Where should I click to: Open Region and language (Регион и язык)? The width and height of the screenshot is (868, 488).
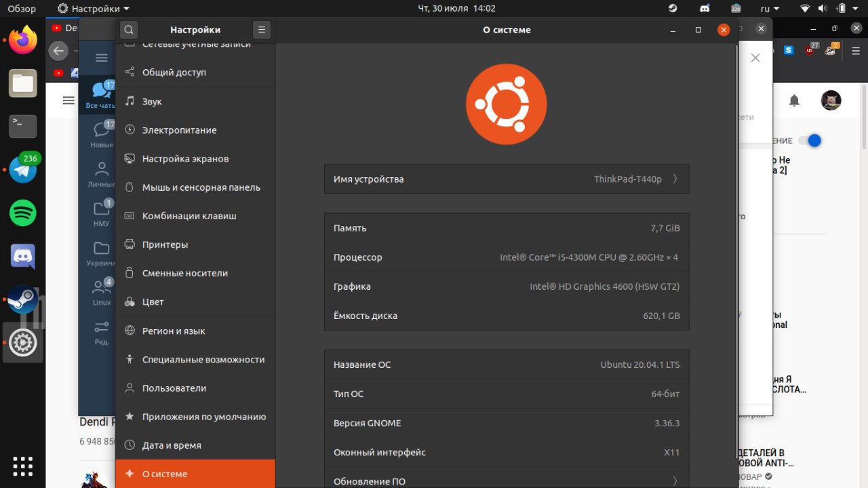tap(195, 331)
